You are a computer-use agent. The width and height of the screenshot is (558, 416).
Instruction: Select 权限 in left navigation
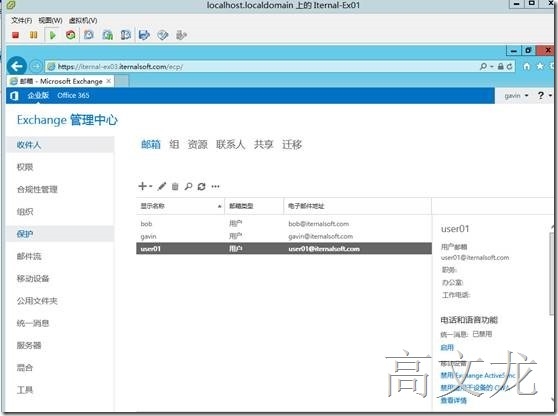pyautogui.click(x=25, y=167)
